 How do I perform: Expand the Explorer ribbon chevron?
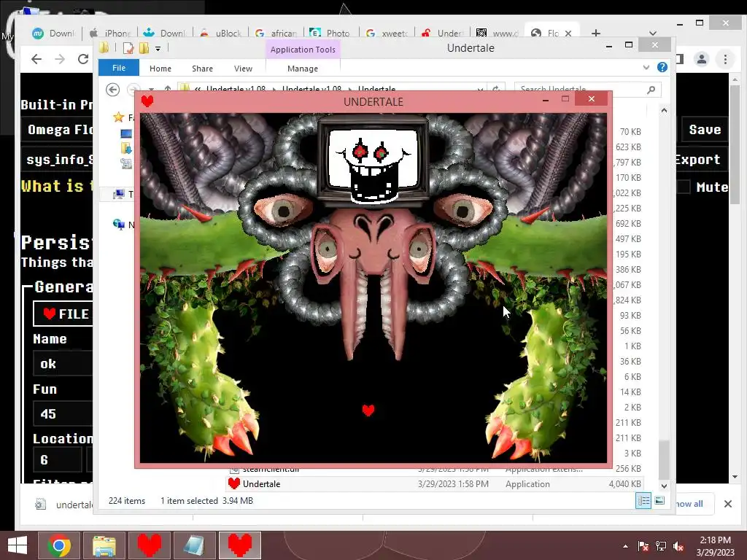[646, 67]
